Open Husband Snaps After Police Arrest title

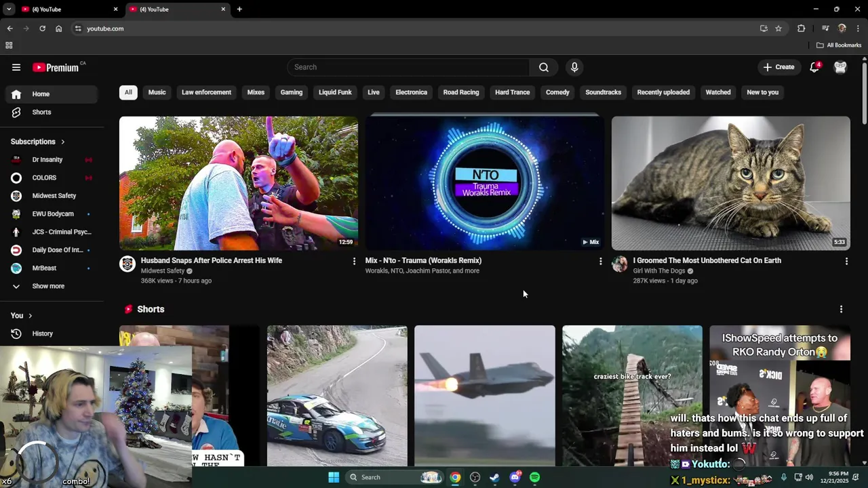[x=212, y=260]
